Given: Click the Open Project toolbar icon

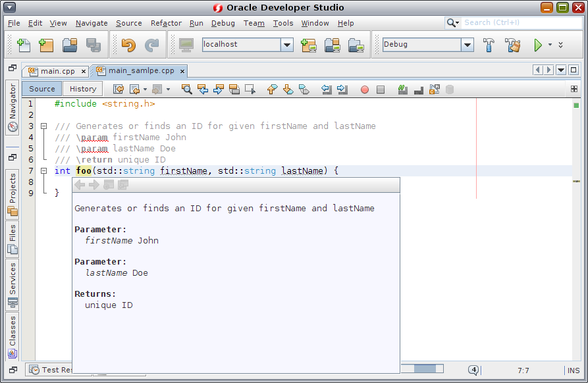Looking at the screenshot, I should coord(70,45).
